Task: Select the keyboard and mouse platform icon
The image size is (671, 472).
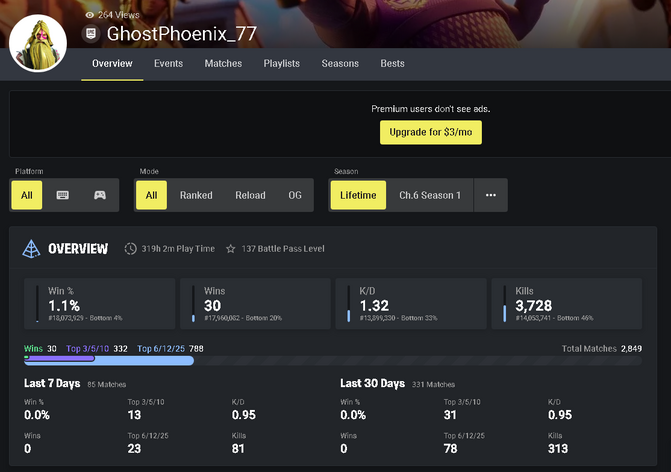Action: point(62,195)
